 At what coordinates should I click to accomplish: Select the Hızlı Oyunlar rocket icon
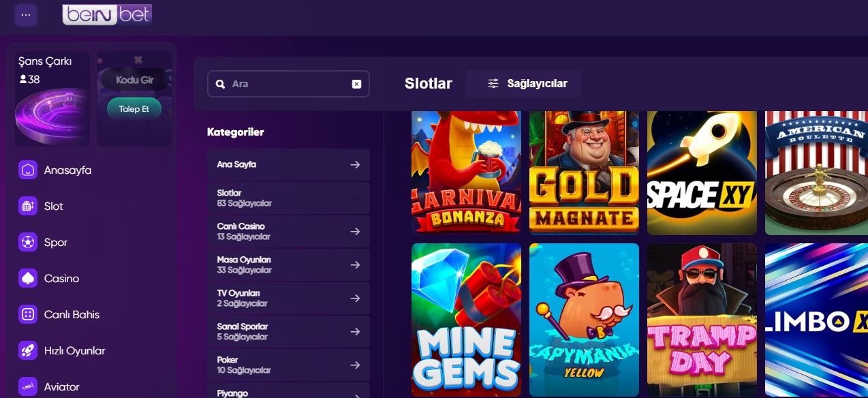point(28,350)
